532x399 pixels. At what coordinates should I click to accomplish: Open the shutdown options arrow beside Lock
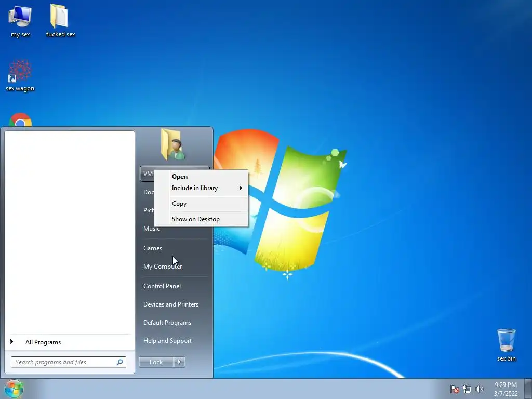pyautogui.click(x=179, y=362)
